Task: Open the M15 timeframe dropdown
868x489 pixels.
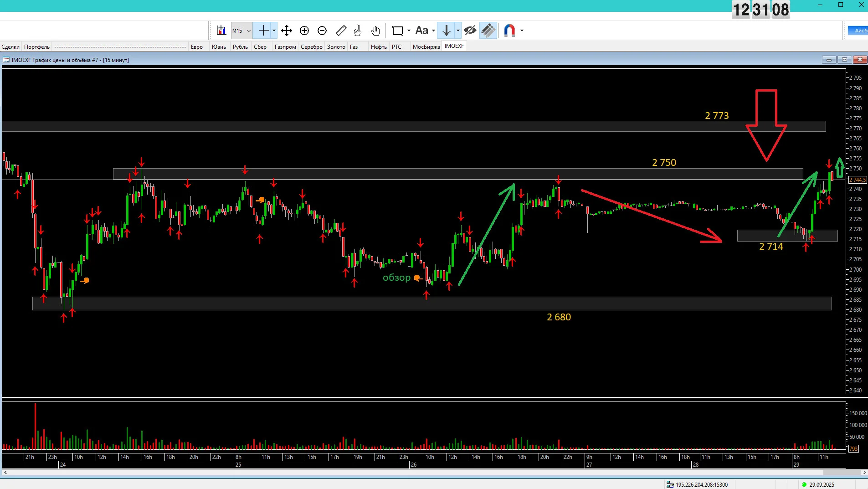Action: [241, 31]
